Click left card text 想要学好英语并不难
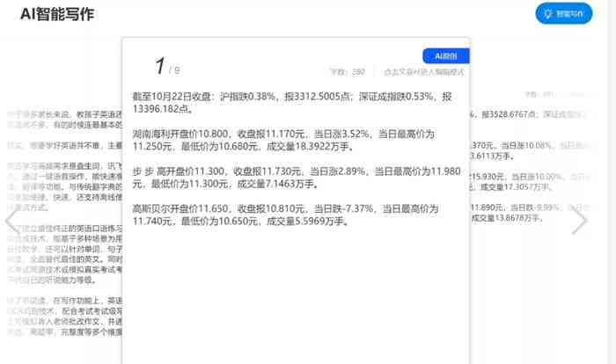 [x=67, y=145]
